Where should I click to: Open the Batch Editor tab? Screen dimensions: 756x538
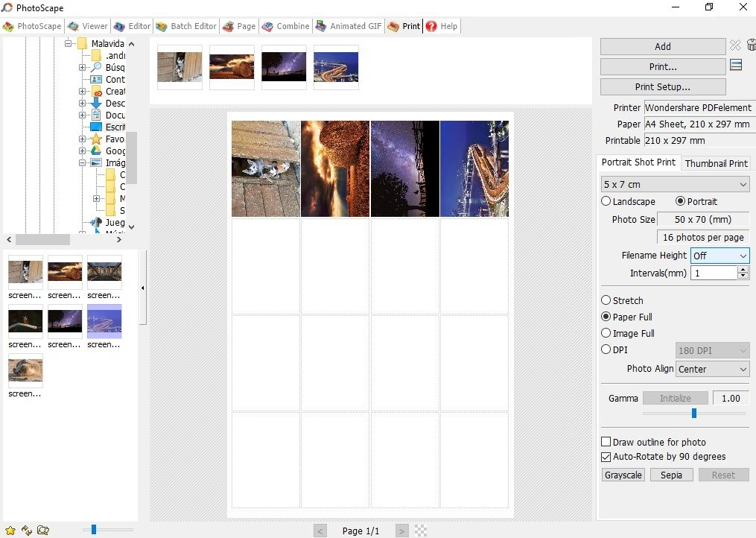tap(187, 26)
